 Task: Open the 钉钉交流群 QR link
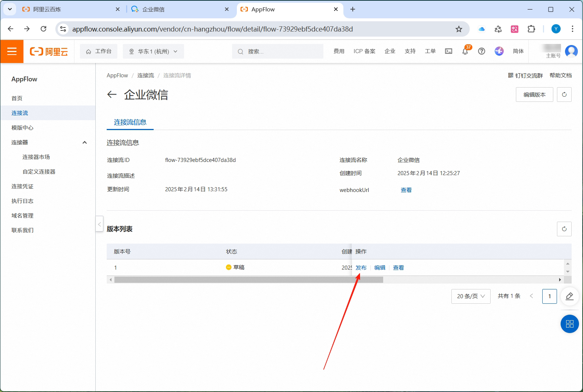[525, 75]
